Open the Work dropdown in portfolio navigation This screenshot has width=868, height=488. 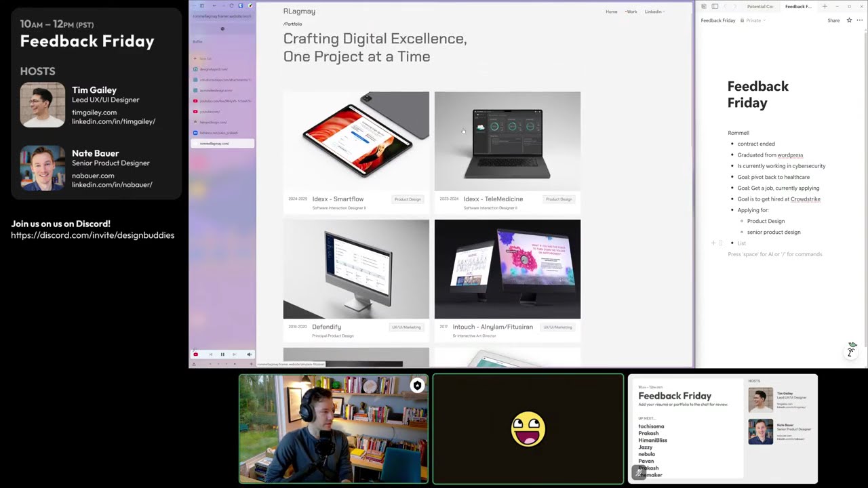coord(631,12)
